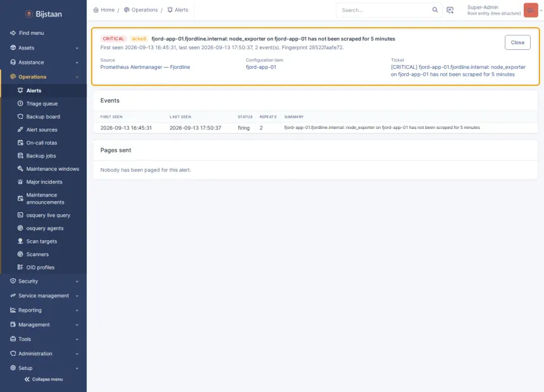Expand the Tools menu chevron
The image size is (544, 392).
tap(77, 340)
